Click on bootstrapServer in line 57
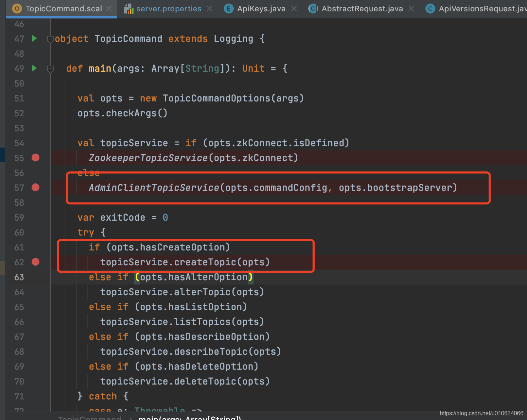527x420 pixels. [409, 188]
